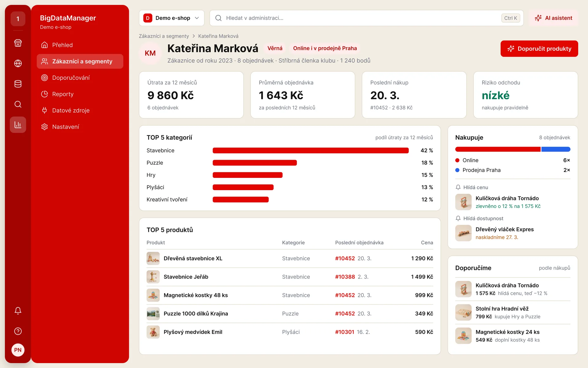Click the Dřevěný vláček Expres thumbnail
588x368 pixels.
[x=463, y=233]
